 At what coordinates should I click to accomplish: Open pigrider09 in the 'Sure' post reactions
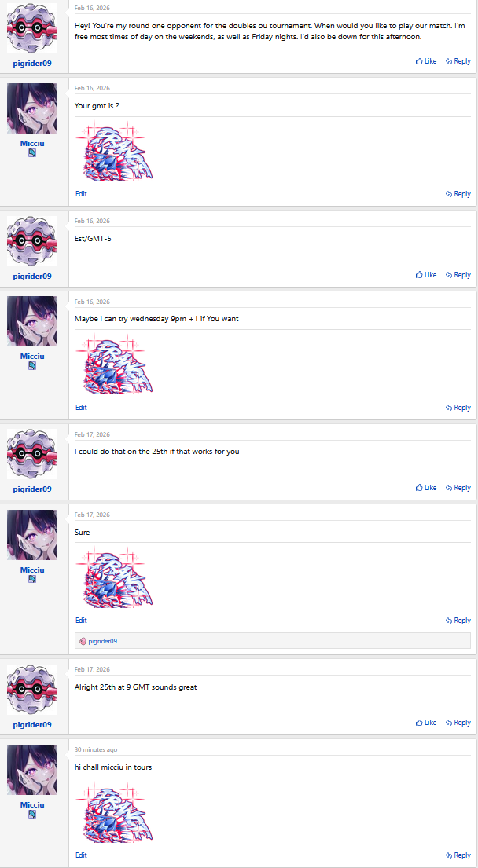[x=102, y=641]
